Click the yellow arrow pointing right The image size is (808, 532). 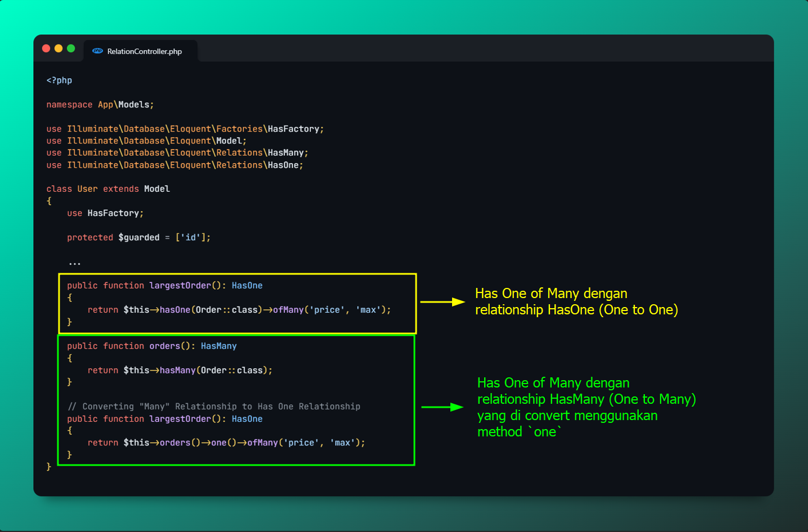tap(442, 302)
